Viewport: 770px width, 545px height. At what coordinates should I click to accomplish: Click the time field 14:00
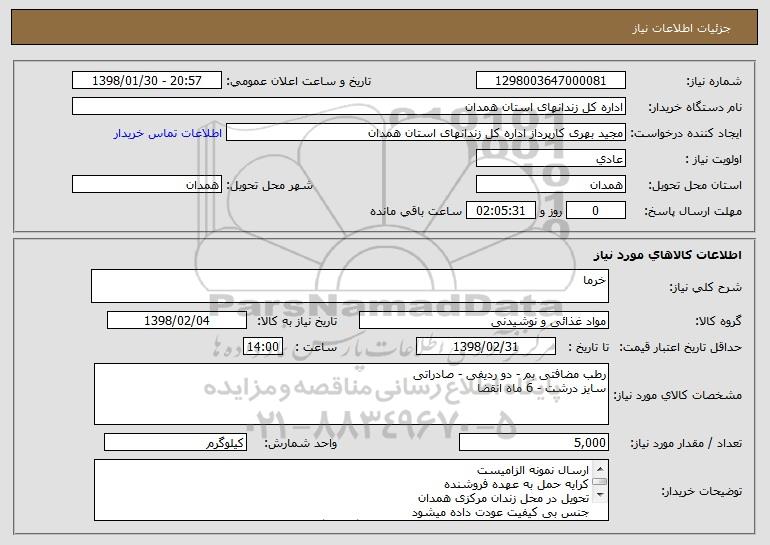[263, 347]
